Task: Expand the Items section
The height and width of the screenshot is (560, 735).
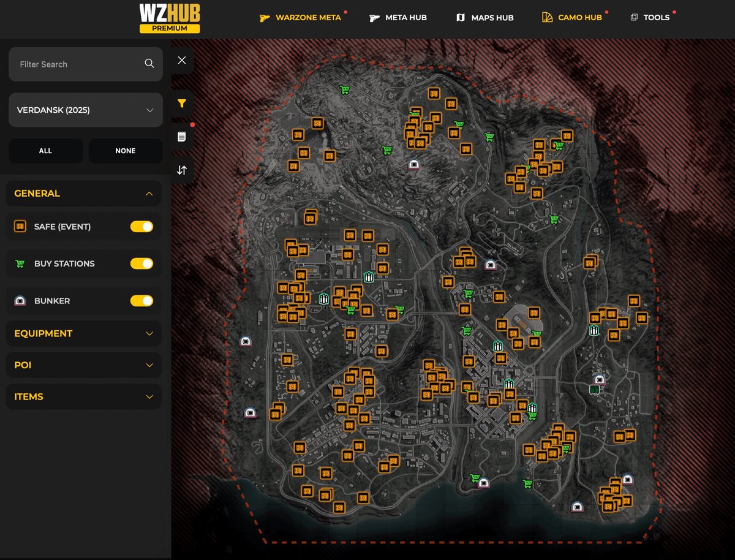Action: (84, 396)
